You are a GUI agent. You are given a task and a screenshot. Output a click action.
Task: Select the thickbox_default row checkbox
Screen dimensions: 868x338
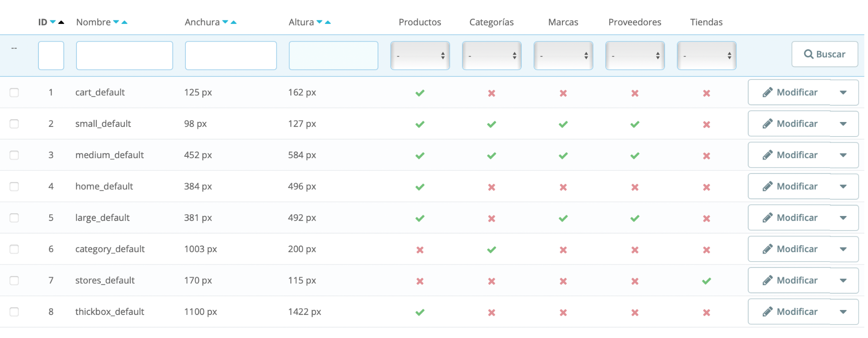pyautogui.click(x=14, y=312)
